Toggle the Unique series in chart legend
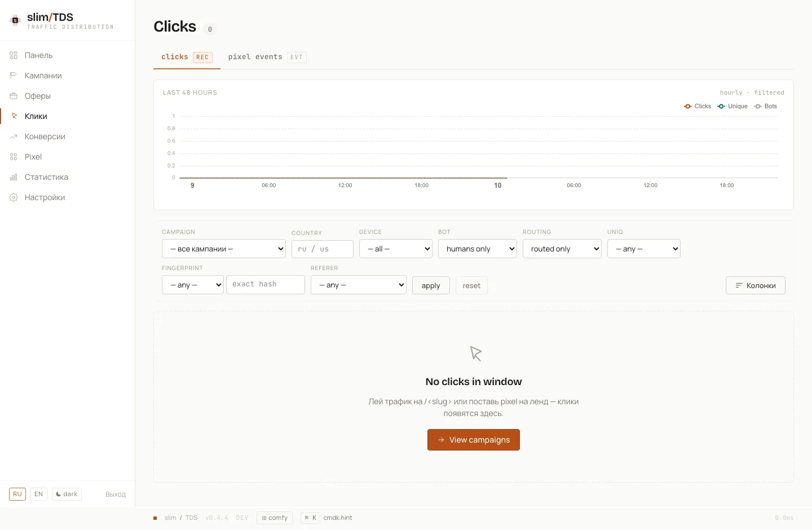Image resolution: width=812 pixels, height=530 pixels. click(732, 106)
